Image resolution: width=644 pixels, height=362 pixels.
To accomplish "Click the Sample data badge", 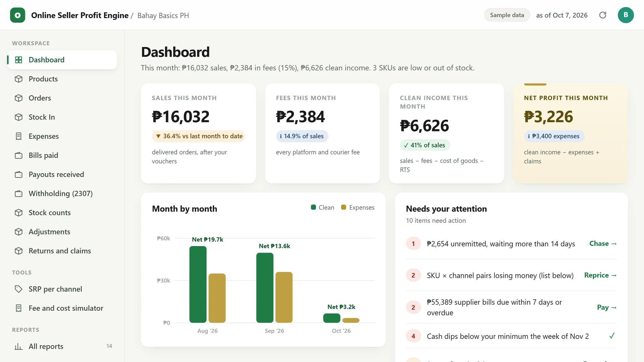I will point(507,15).
